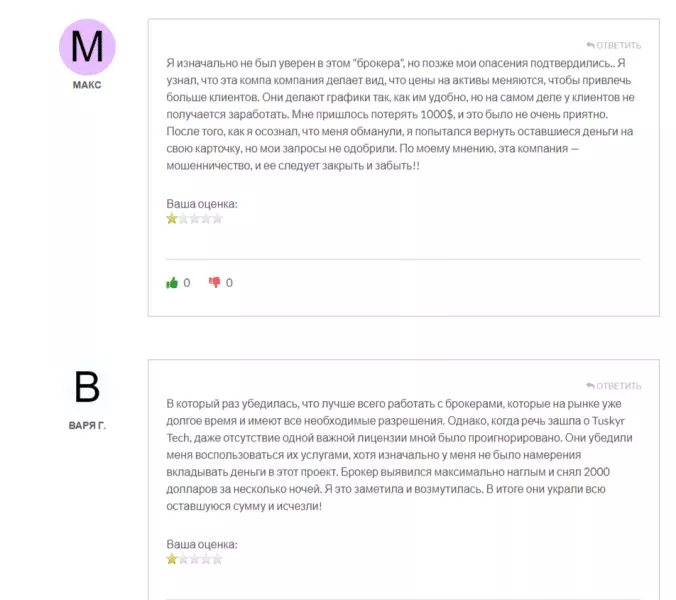Click reply arrow icon on Варя Г.'s review
This screenshot has width=676, height=600.
(x=590, y=386)
